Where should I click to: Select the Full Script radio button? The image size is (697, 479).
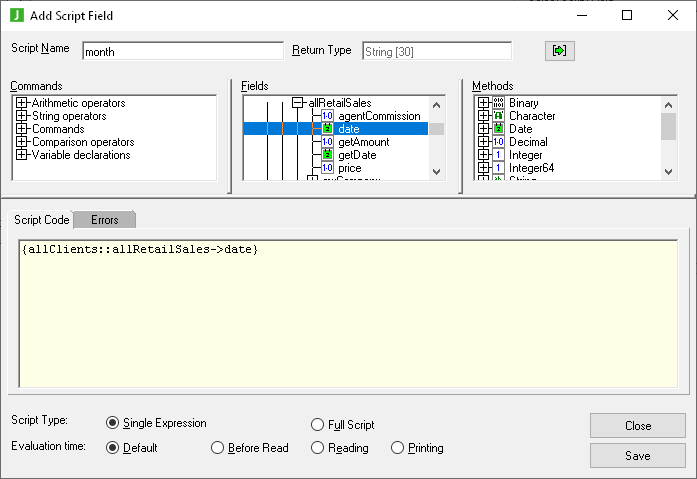coord(318,425)
